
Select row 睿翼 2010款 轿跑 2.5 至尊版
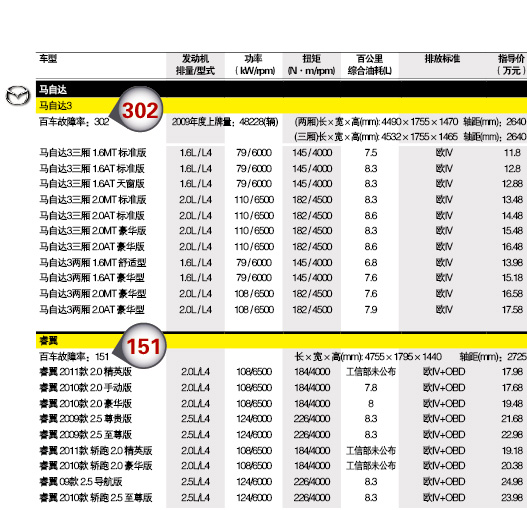(281, 498)
